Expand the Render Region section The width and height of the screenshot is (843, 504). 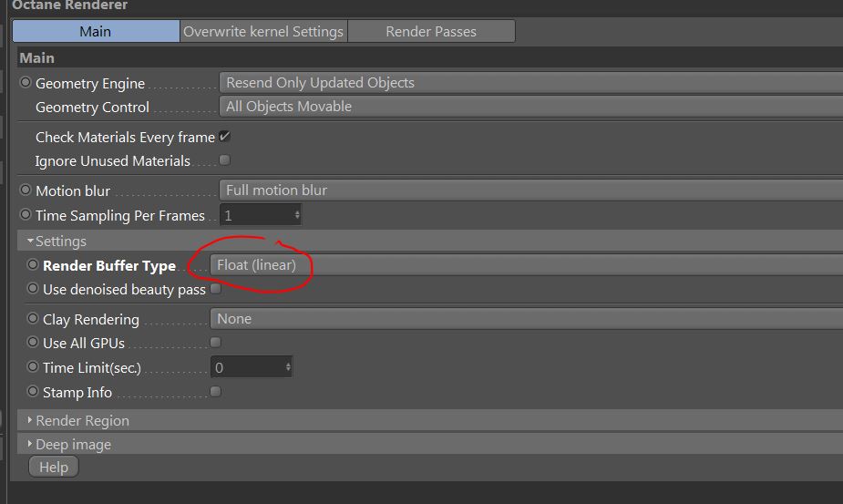pyautogui.click(x=29, y=420)
